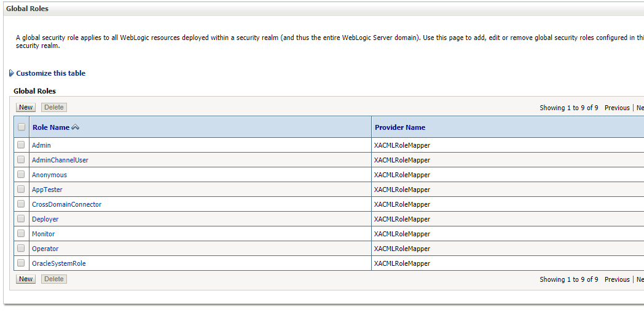Click XACMLRoleMapper in the Deployer row

point(402,219)
